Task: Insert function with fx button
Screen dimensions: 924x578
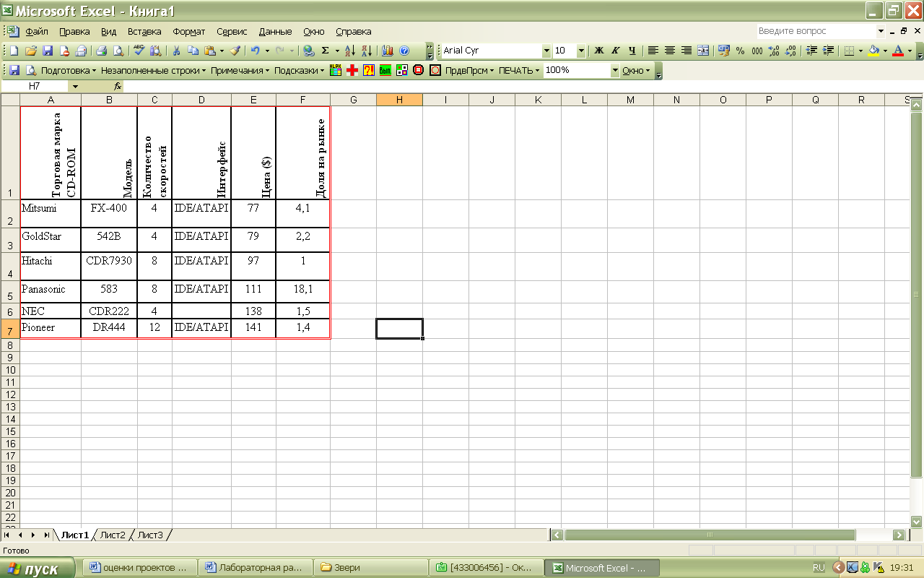Action: (118, 86)
